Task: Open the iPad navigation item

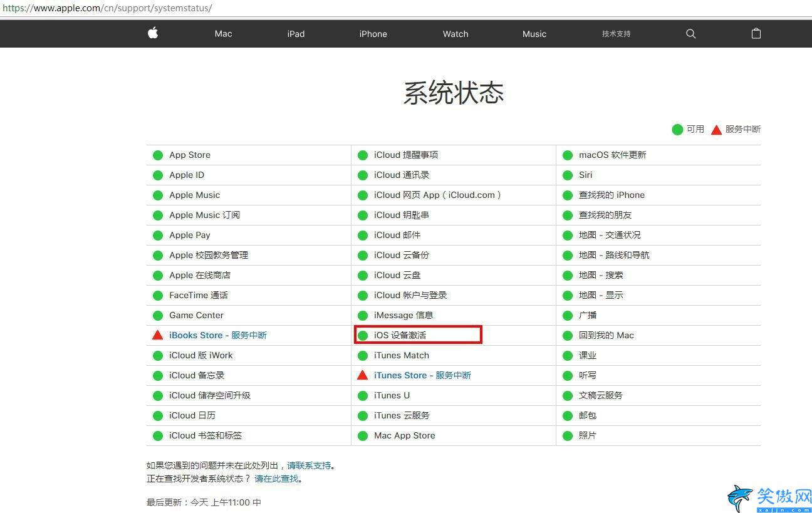Action: (296, 34)
